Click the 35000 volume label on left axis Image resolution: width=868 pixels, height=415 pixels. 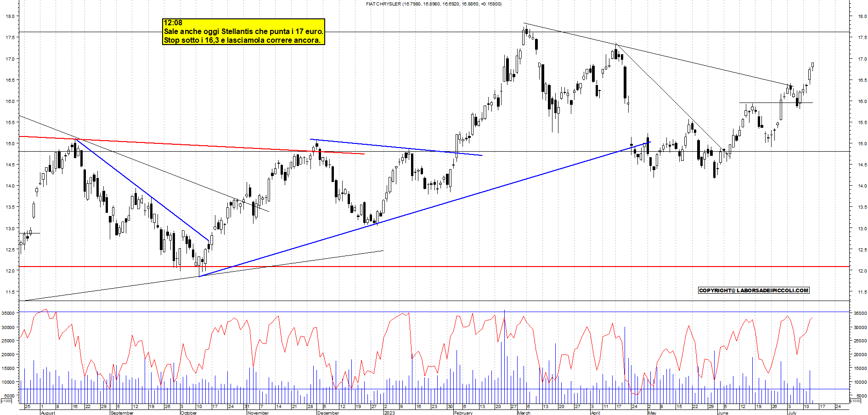8,313
